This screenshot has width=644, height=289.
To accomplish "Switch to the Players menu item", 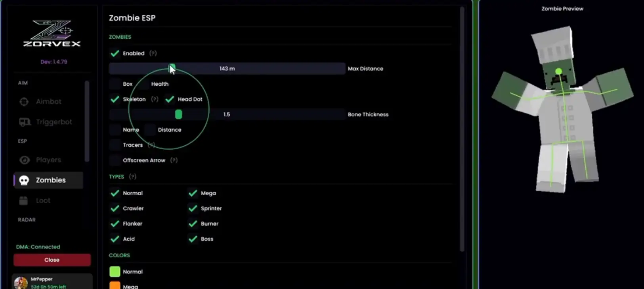I will pos(48,160).
